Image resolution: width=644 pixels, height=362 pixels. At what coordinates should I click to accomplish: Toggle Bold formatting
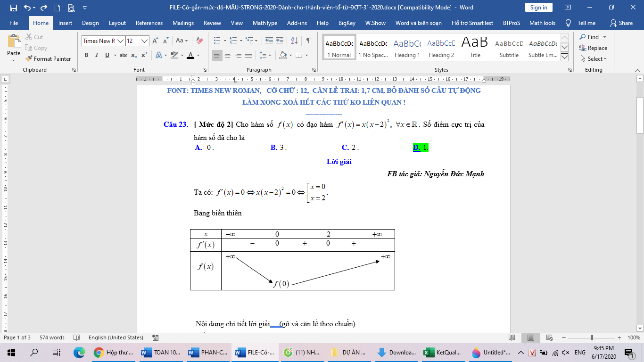tap(86, 55)
